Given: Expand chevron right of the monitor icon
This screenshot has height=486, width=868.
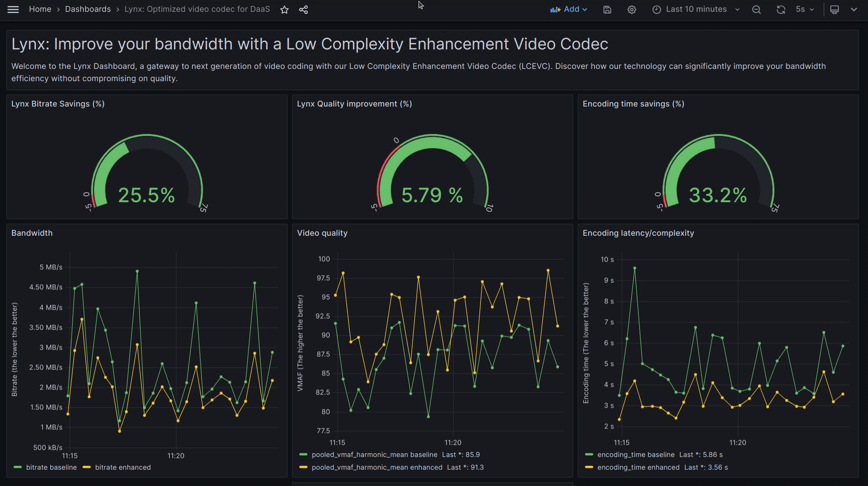Looking at the screenshot, I should tap(854, 10).
